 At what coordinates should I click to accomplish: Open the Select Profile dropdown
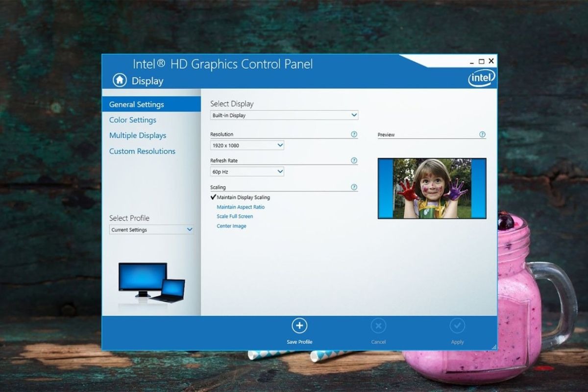[x=151, y=229]
